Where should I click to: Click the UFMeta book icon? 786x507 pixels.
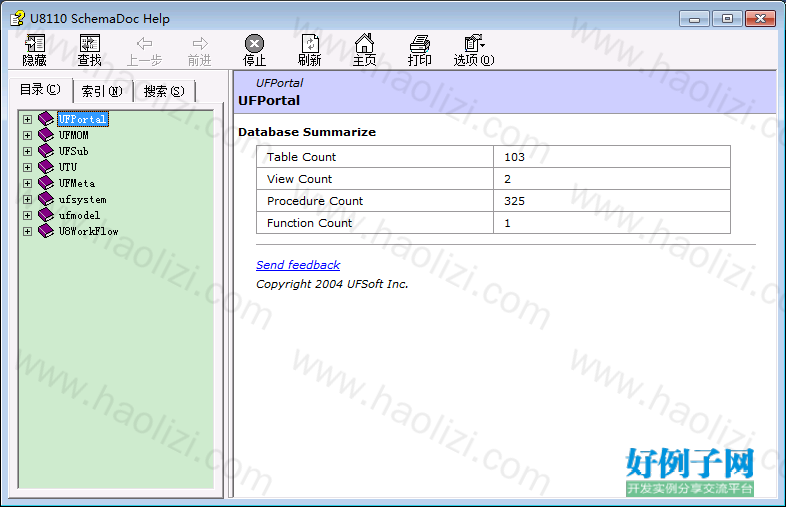[46, 183]
